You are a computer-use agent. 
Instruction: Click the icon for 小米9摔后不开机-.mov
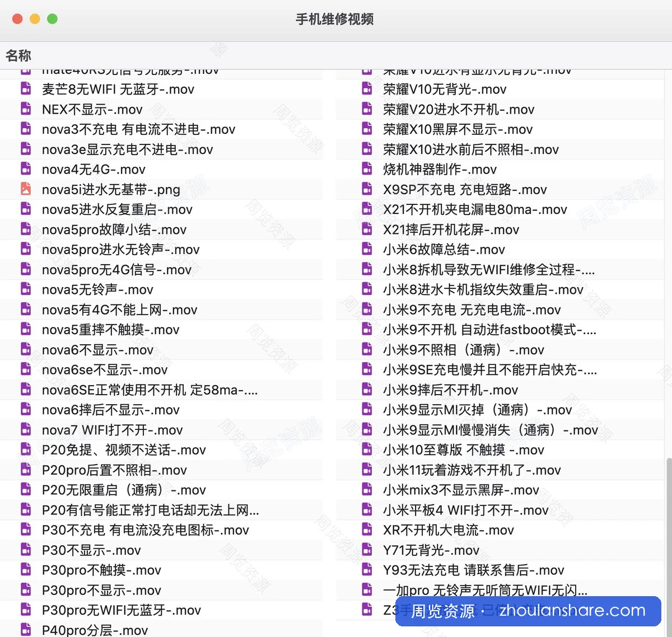pyautogui.click(x=367, y=389)
